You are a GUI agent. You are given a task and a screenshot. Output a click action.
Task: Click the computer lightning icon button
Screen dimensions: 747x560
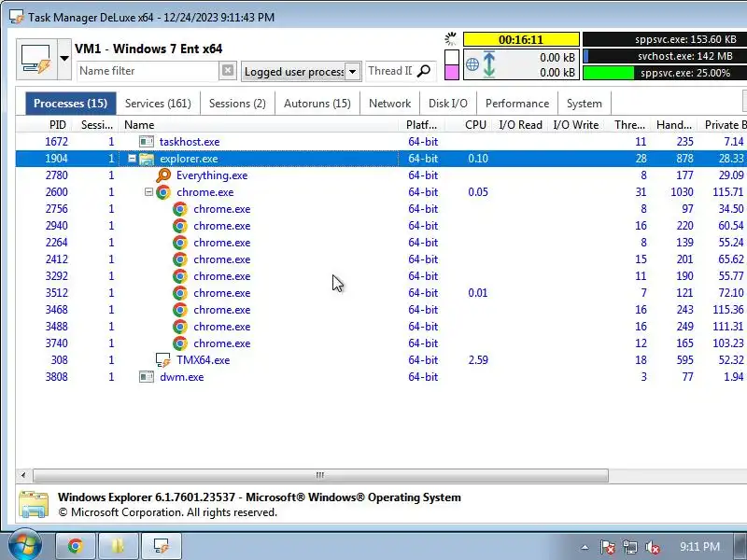(x=36, y=60)
